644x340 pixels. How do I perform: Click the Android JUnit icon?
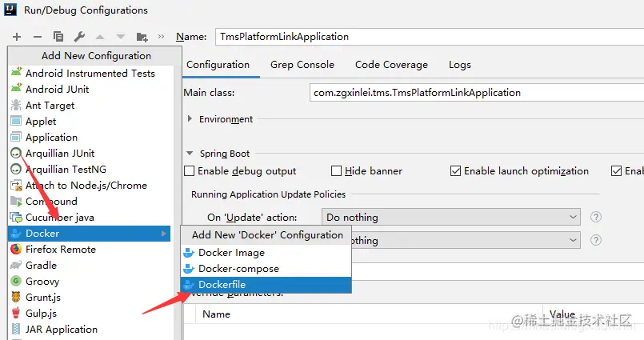16,89
